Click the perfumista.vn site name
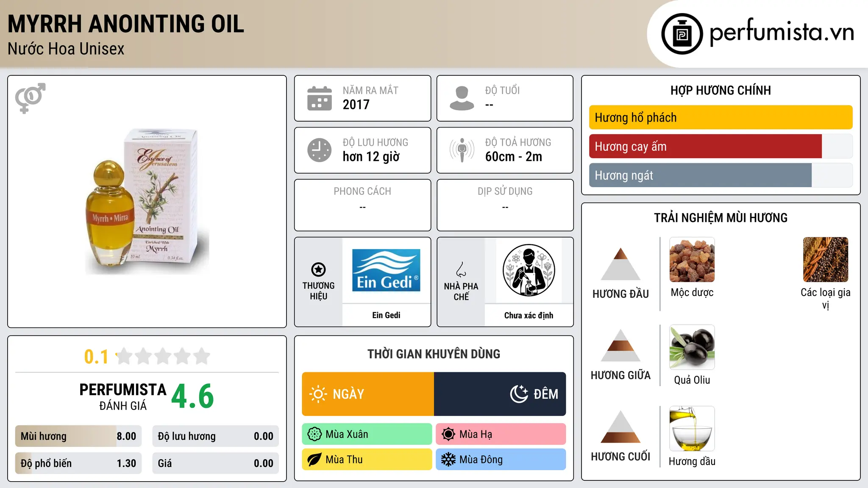 pos(782,32)
